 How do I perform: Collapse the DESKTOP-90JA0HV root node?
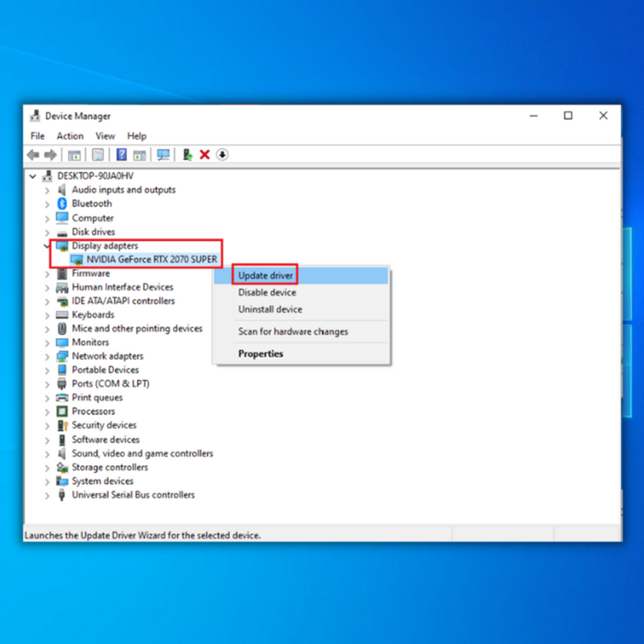pos(33,176)
